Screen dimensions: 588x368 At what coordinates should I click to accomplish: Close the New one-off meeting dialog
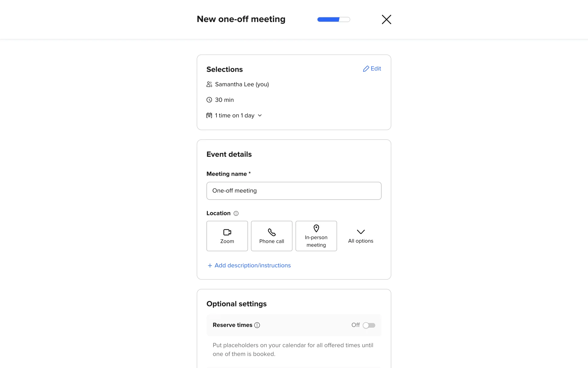(x=386, y=19)
